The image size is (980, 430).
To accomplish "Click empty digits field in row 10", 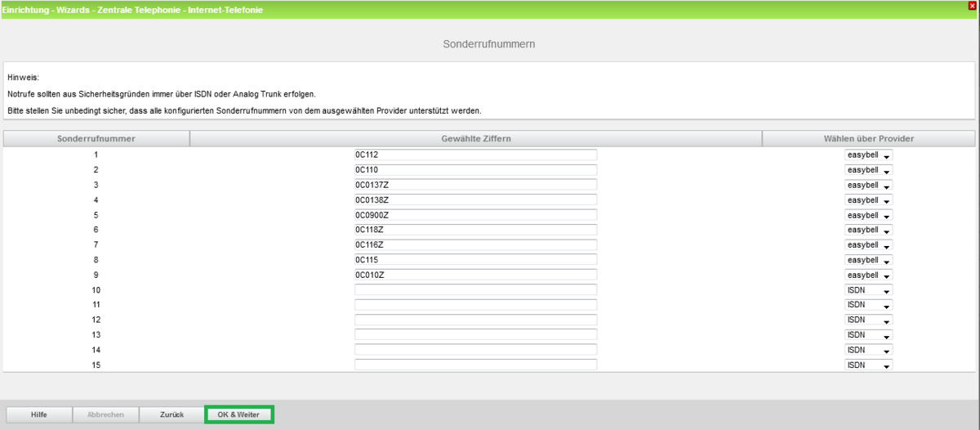I will (475, 290).
